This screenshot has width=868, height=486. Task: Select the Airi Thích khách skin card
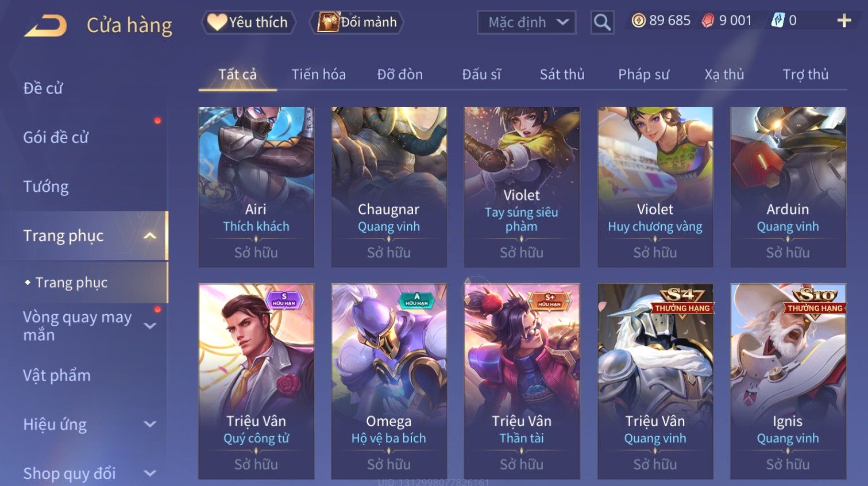[x=256, y=187]
